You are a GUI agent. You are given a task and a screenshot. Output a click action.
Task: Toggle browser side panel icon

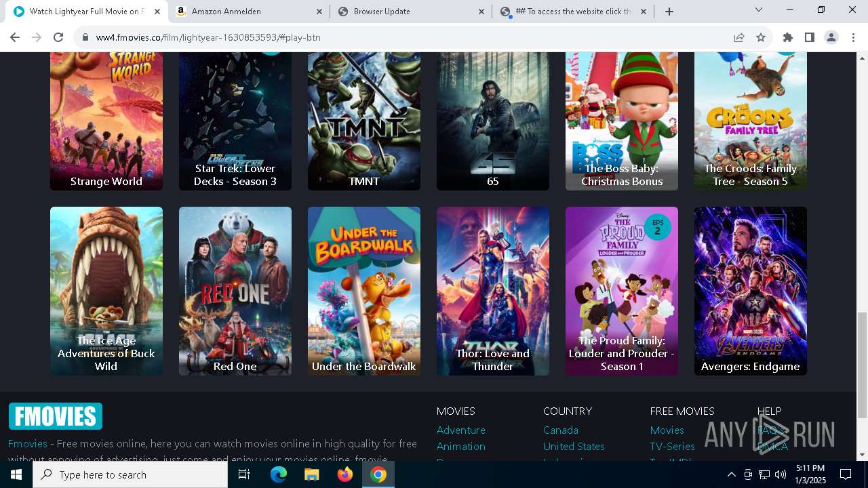(x=810, y=37)
